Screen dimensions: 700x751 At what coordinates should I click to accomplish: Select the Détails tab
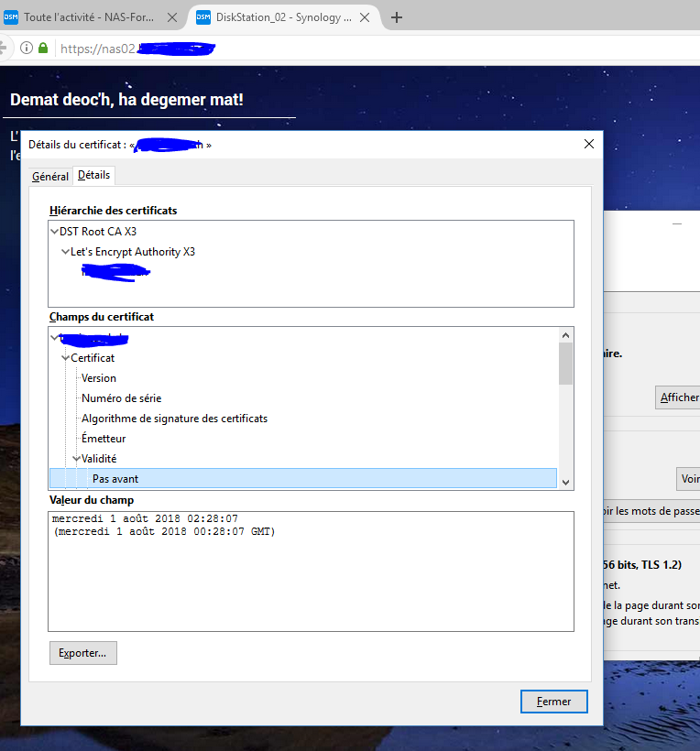click(93, 175)
